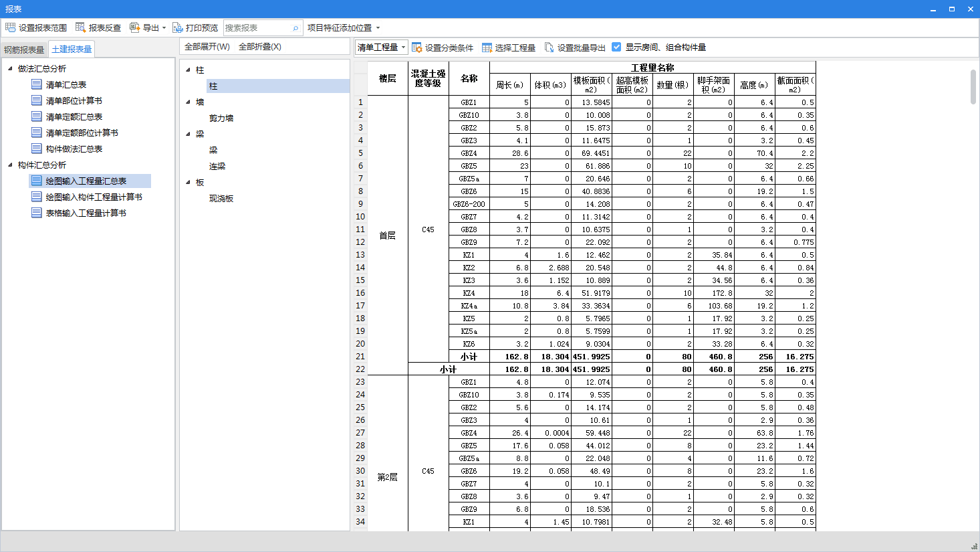Click the 设置分类条件 icon
This screenshot has width=980, height=552.
pos(416,48)
